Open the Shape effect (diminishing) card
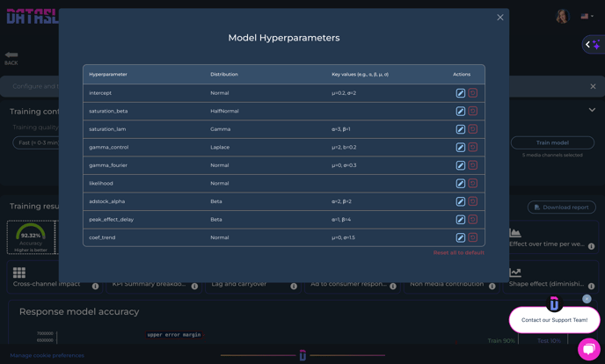 coord(550,277)
